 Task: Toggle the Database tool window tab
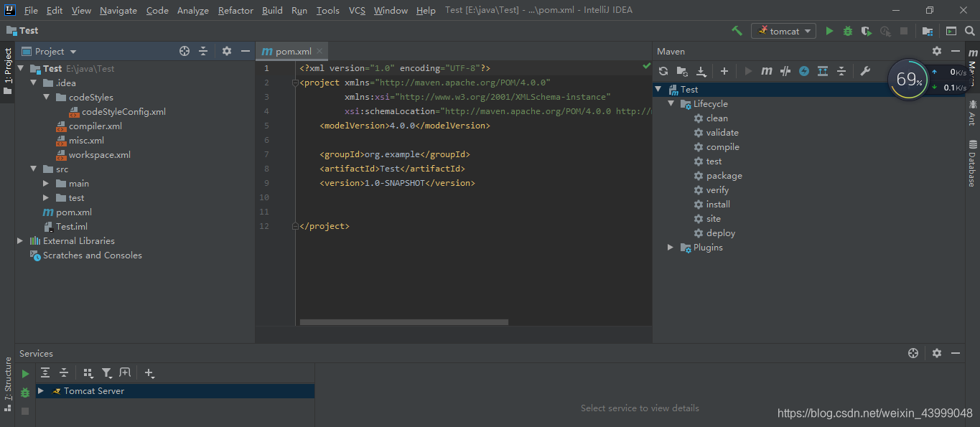pos(972,164)
